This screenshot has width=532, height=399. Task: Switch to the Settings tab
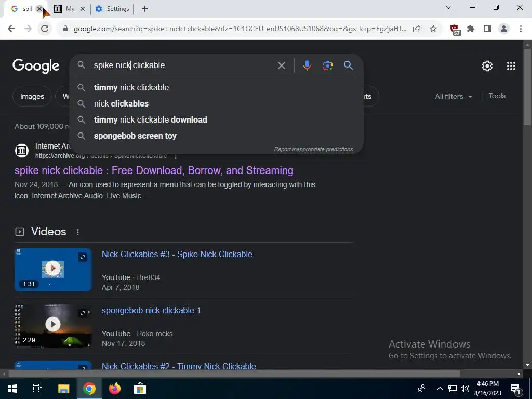click(x=113, y=9)
